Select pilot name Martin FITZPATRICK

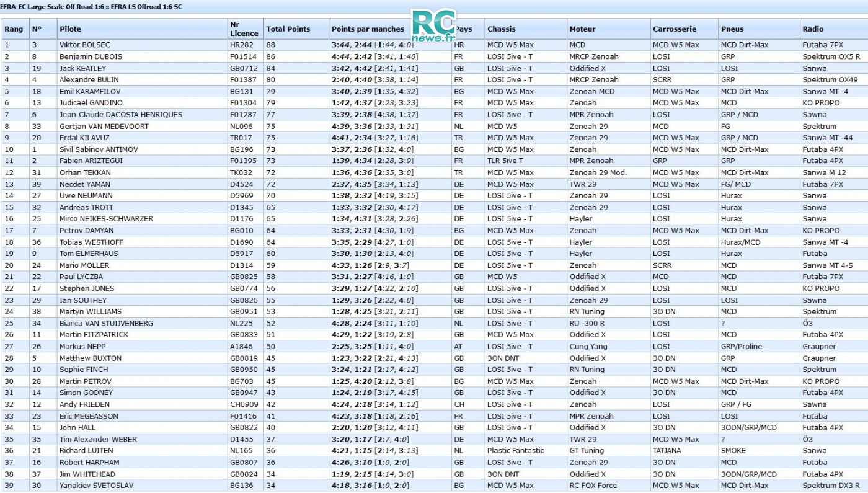94,335
